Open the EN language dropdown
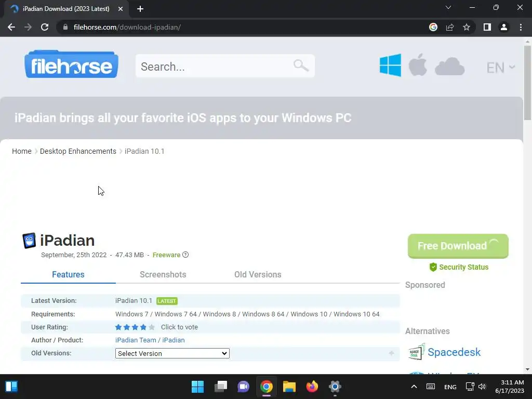 click(x=501, y=68)
